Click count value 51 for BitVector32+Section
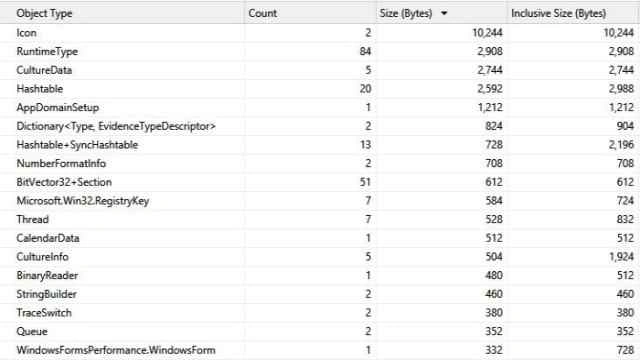The width and height of the screenshot is (640, 360). [x=365, y=182]
